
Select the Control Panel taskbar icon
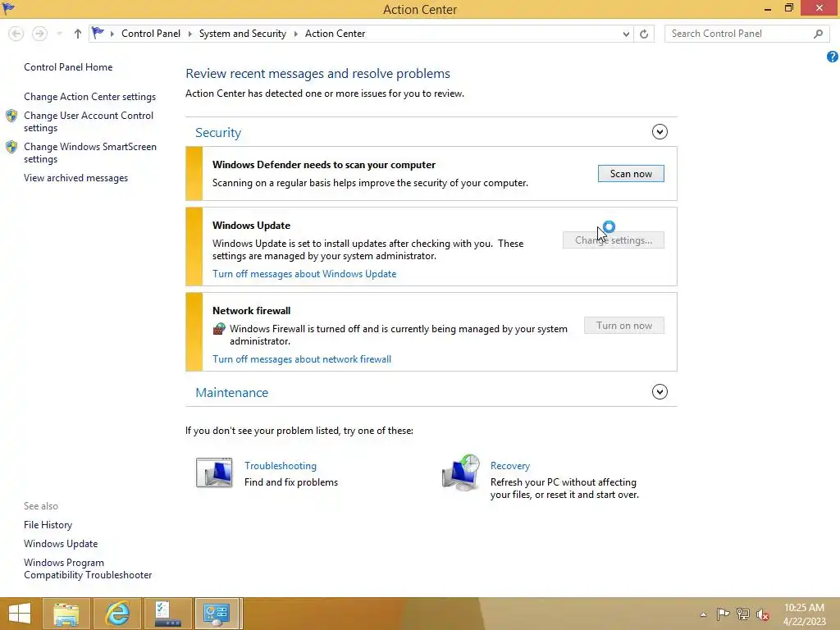click(x=217, y=614)
